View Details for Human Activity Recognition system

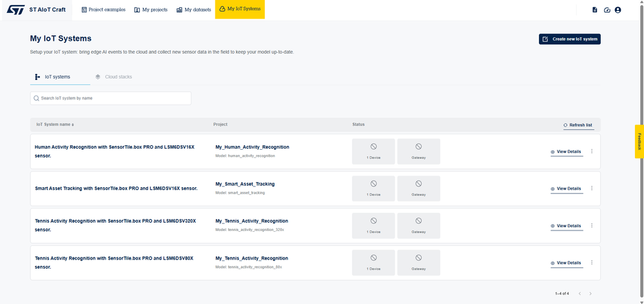pyautogui.click(x=567, y=152)
